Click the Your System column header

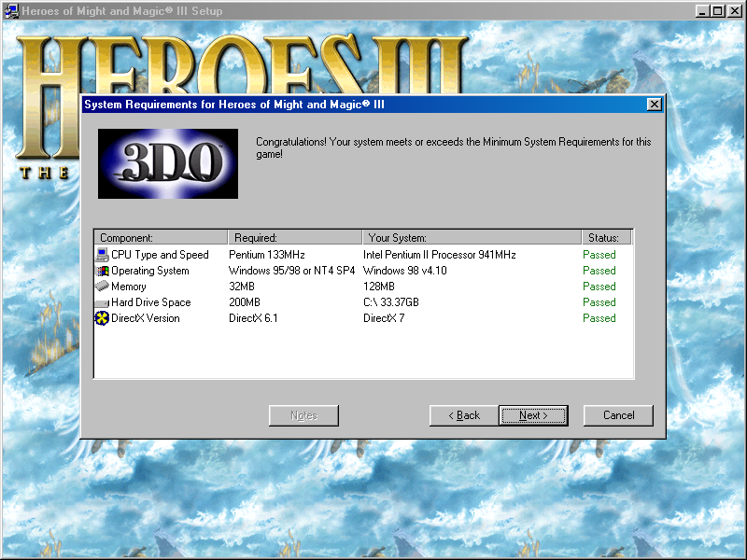[x=472, y=238]
